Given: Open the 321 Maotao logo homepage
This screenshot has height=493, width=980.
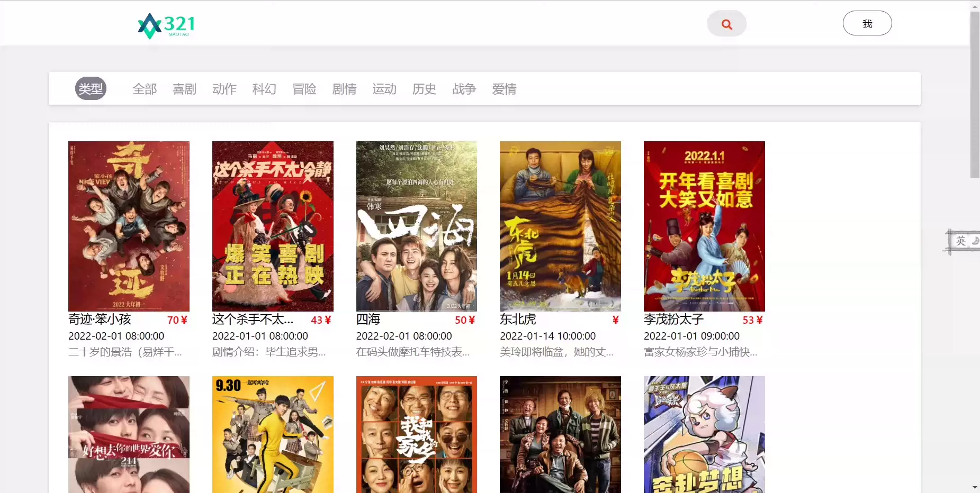Looking at the screenshot, I should (x=166, y=25).
